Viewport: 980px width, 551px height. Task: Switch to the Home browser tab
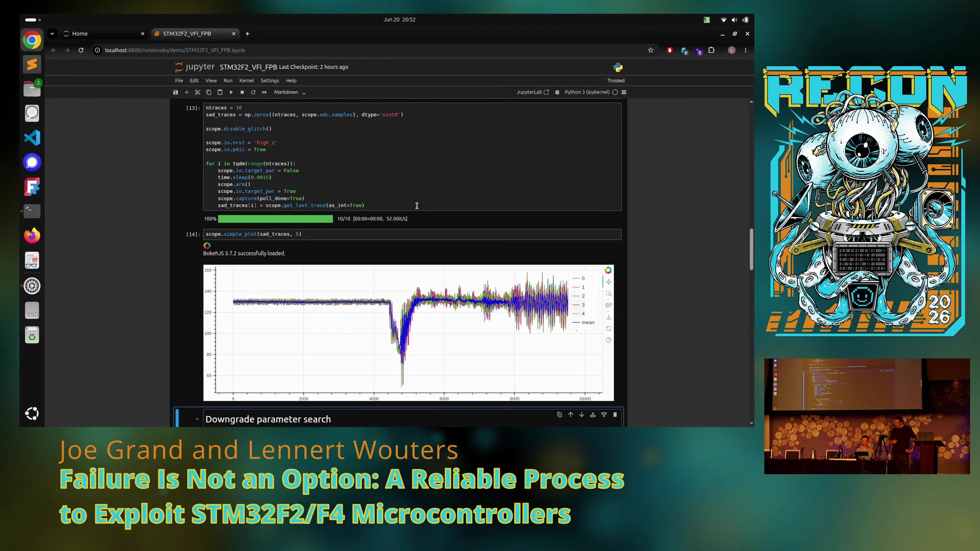point(104,33)
